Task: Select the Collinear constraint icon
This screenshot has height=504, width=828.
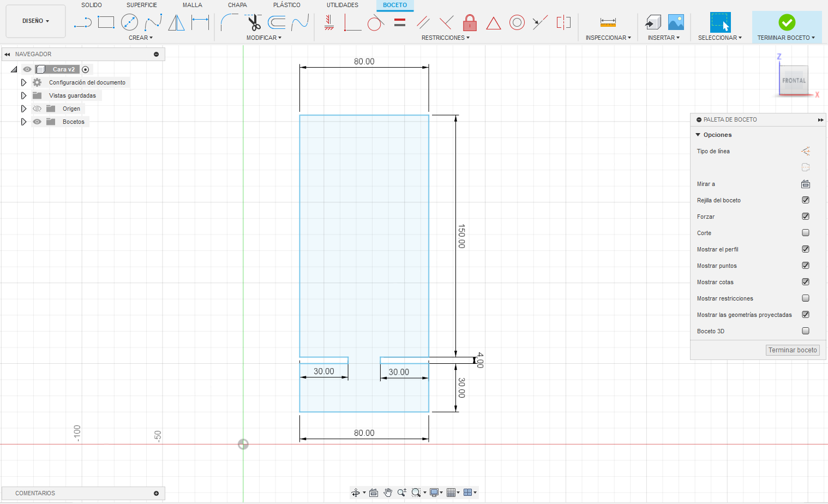Action: (540, 22)
